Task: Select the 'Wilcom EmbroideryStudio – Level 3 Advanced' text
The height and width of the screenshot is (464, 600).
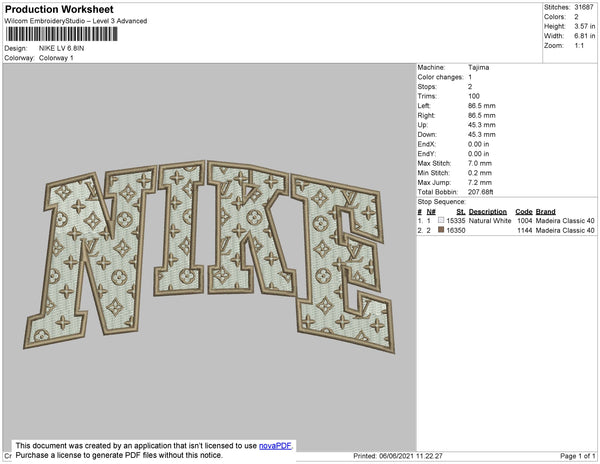Action: pyautogui.click(x=76, y=21)
